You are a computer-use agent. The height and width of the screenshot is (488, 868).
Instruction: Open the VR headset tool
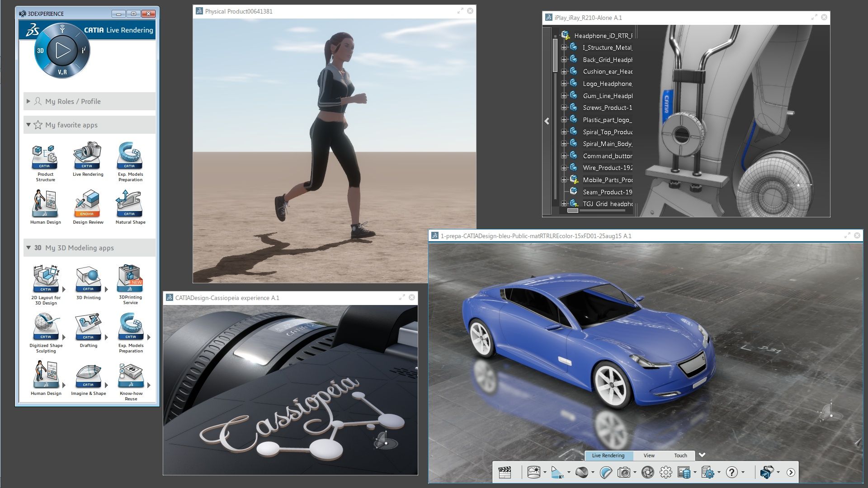[767, 472]
